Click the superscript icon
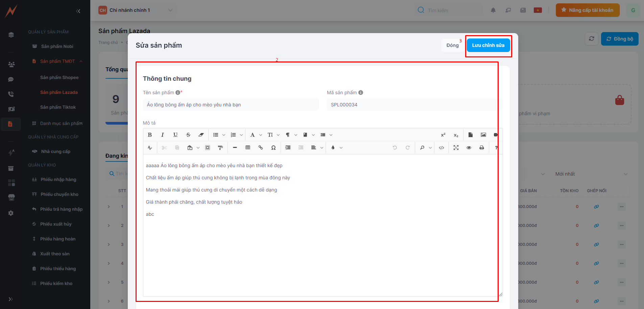Image resolution: width=644 pixels, height=309 pixels. (x=443, y=135)
